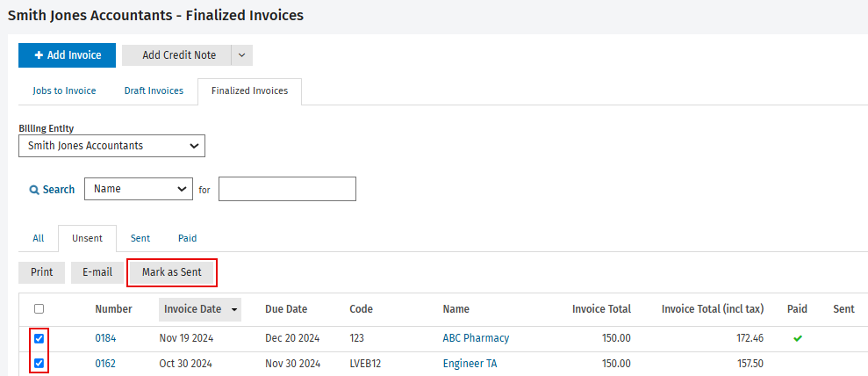The height and width of the screenshot is (376, 868).
Task: Click the 172.46 total incl tax
Action: (x=749, y=338)
